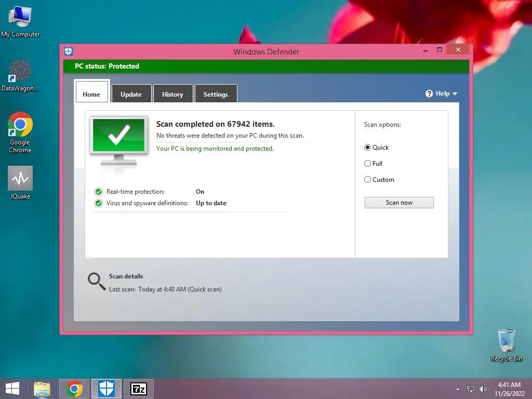
Task: Click the Virus definitions green check icon
Action: (x=99, y=203)
